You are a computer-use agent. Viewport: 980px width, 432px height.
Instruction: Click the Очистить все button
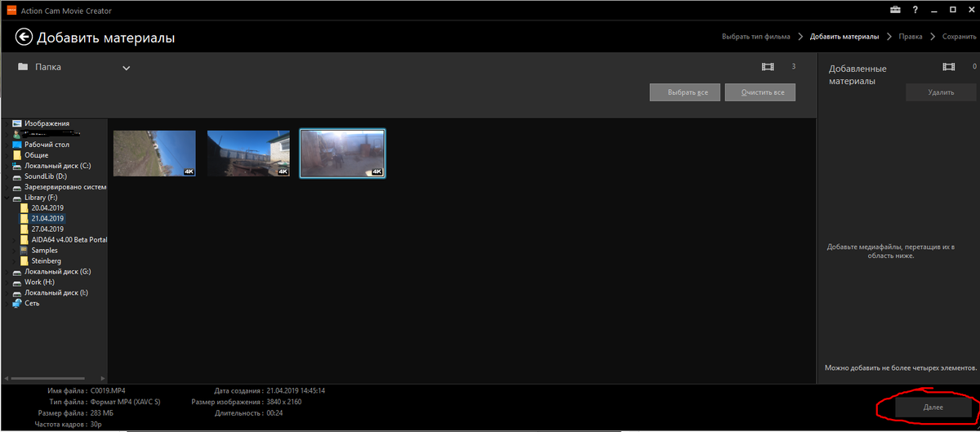[x=760, y=92]
